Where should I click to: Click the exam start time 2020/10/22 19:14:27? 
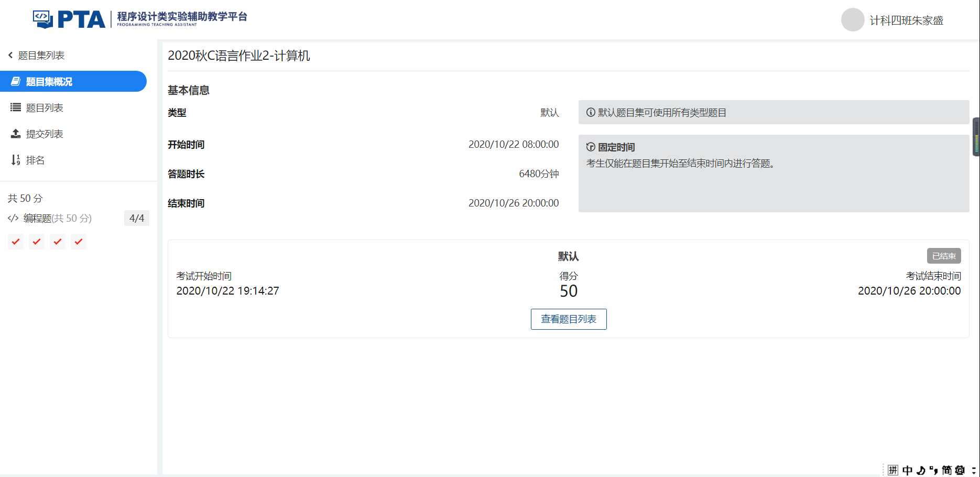(227, 291)
